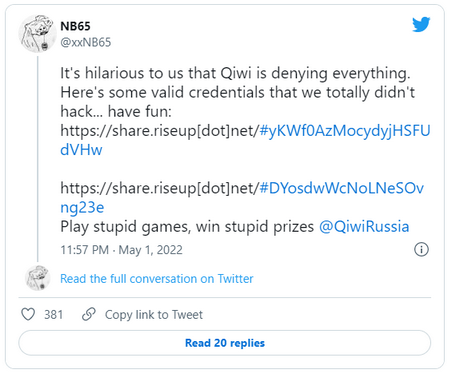Read the full conversation on Twitter

[x=157, y=279]
